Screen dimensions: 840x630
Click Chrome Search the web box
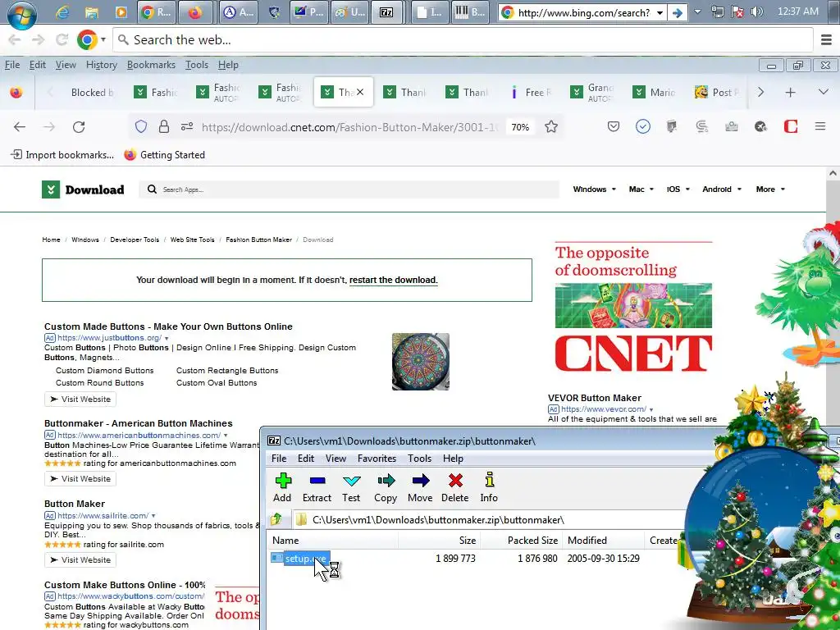(463, 39)
